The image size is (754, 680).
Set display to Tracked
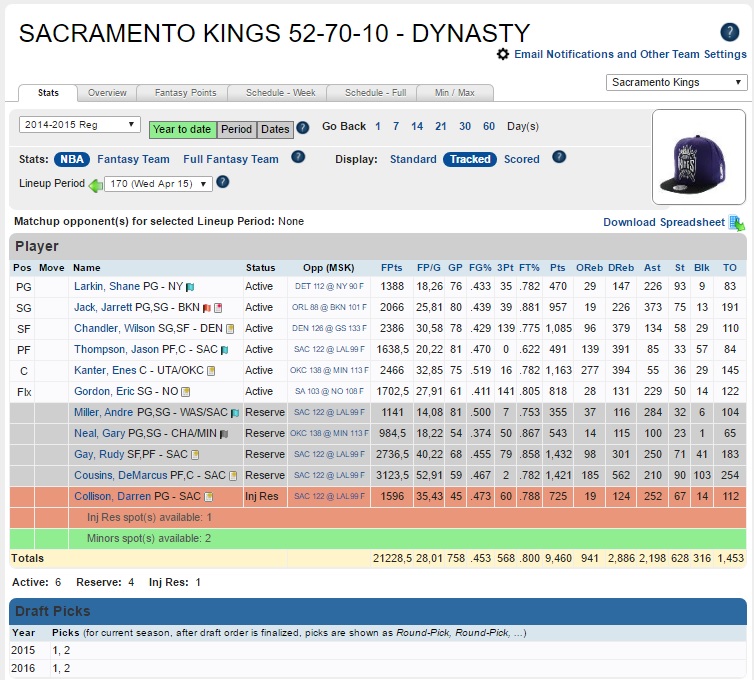[470, 159]
